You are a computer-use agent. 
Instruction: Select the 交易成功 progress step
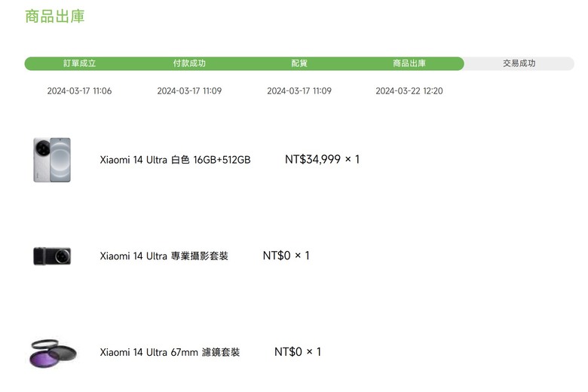(519, 63)
